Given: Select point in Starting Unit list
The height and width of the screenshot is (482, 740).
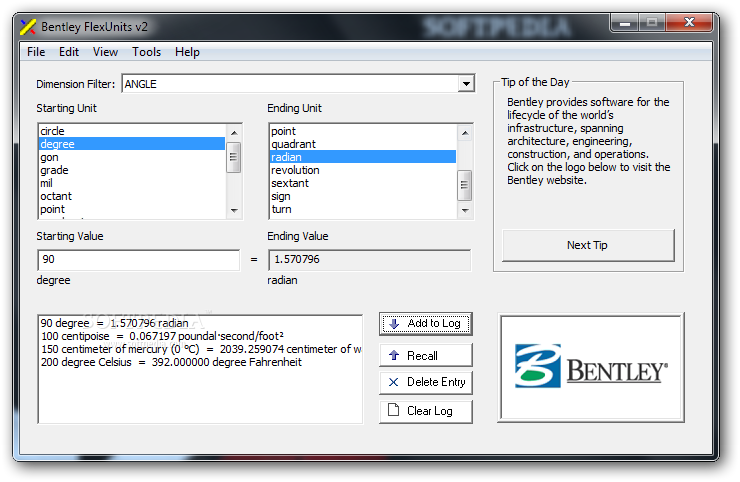Looking at the screenshot, I should click(132, 209).
